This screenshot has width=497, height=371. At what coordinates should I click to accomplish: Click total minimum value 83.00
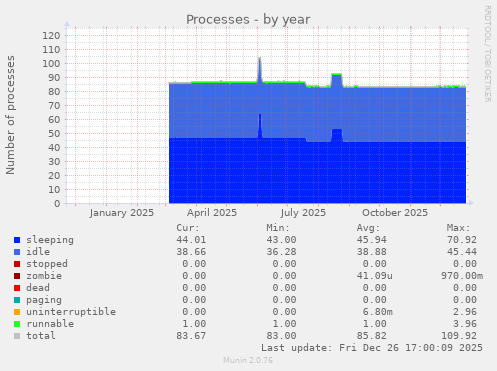click(x=281, y=336)
